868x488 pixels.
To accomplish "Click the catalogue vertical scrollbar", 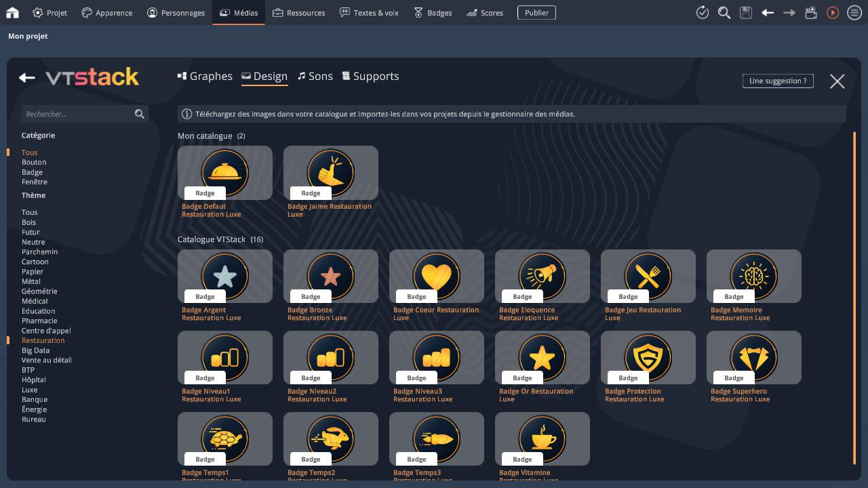I will click(x=854, y=298).
